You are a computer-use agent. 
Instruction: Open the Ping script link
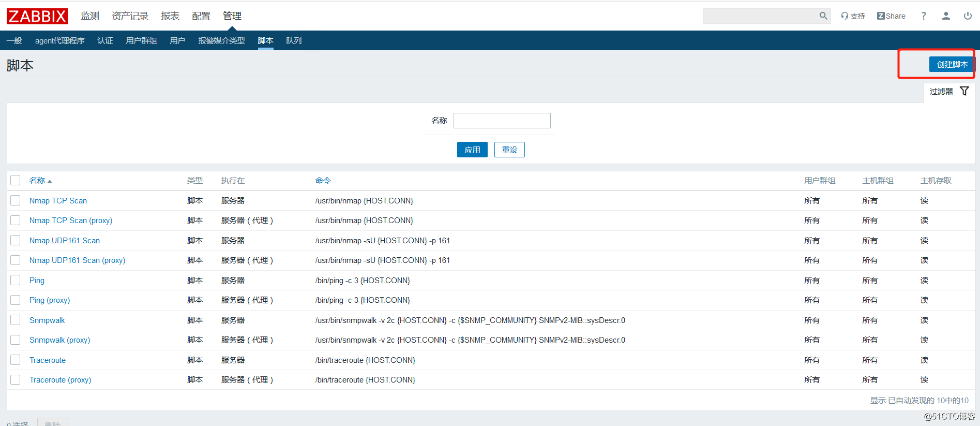(37, 280)
